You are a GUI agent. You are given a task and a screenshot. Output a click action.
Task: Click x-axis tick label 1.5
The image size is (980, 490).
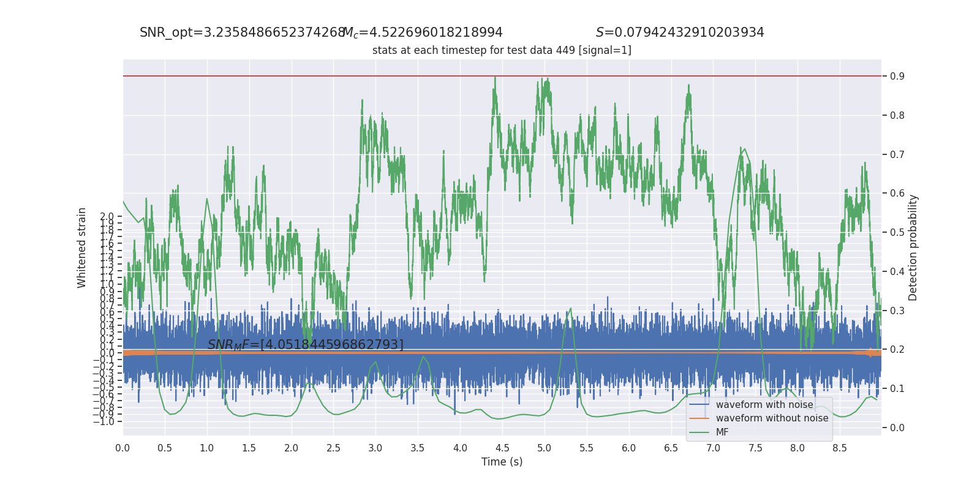coord(249,448)
